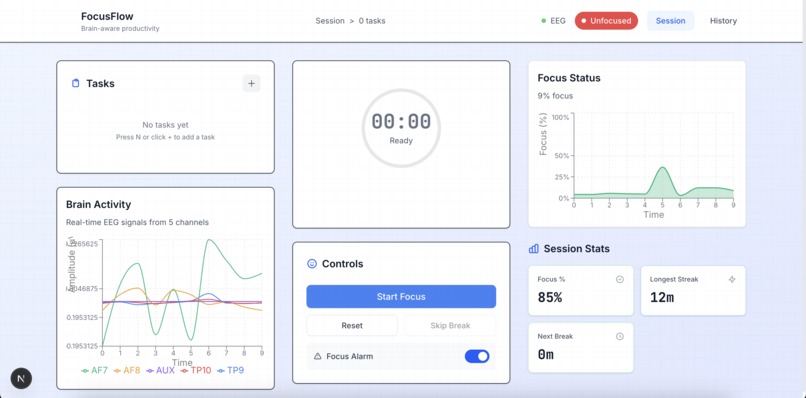Click the Focus Status heading
The height and width of the screenshot is (398, 806).
[569, 78]
